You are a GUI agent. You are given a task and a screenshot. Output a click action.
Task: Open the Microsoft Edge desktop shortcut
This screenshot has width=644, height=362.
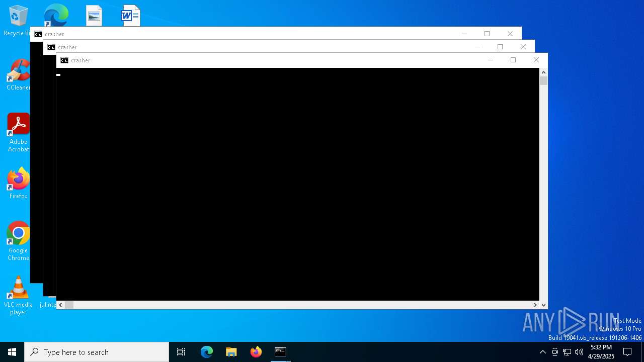(56, 15)
